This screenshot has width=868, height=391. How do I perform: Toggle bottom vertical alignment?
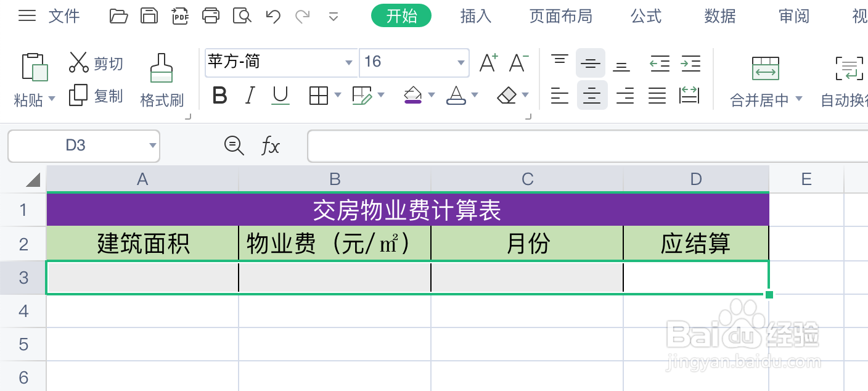[x=621, y=67]
